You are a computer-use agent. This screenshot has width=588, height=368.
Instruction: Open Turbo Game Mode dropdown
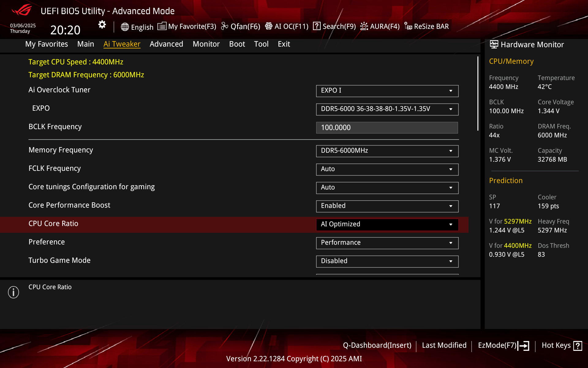387,261
